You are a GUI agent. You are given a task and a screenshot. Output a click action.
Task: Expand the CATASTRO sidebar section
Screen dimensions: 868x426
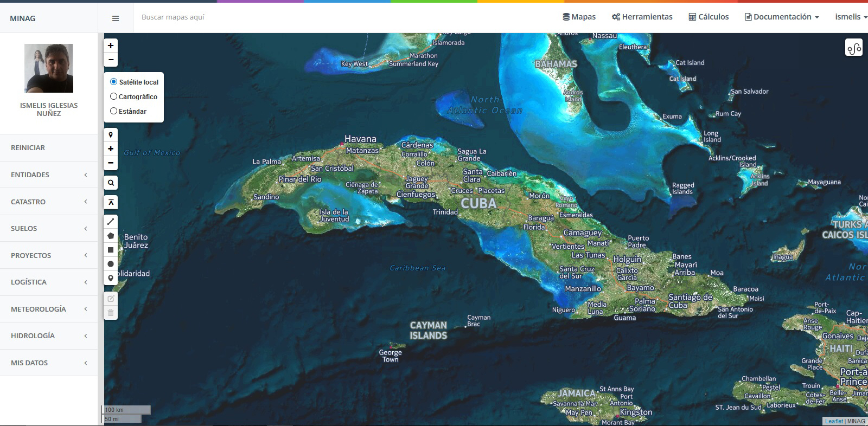click(x=49, y=202)
